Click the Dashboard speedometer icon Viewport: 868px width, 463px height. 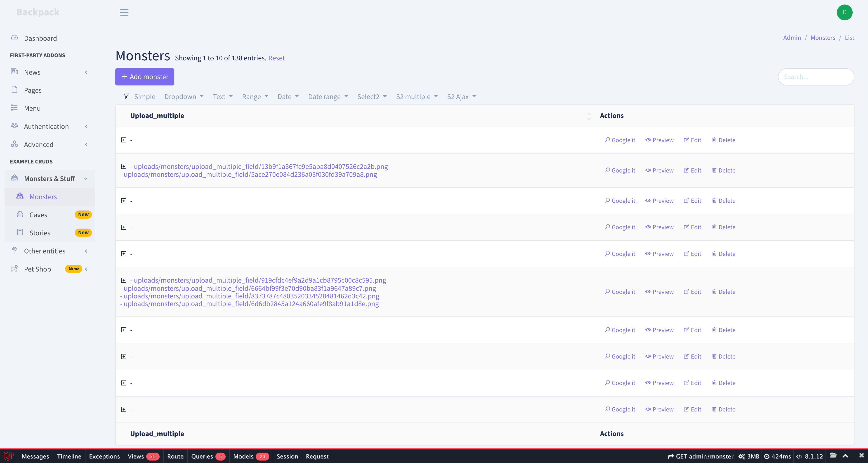click(x=14, y=38)
